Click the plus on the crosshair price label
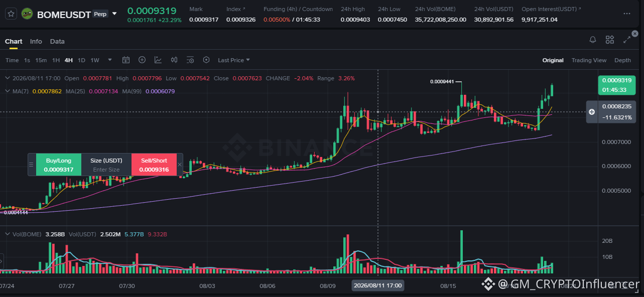 (592, 111)
